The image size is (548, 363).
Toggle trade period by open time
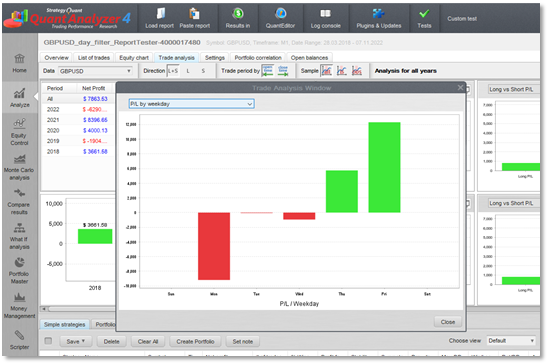(x=268, y=71)
